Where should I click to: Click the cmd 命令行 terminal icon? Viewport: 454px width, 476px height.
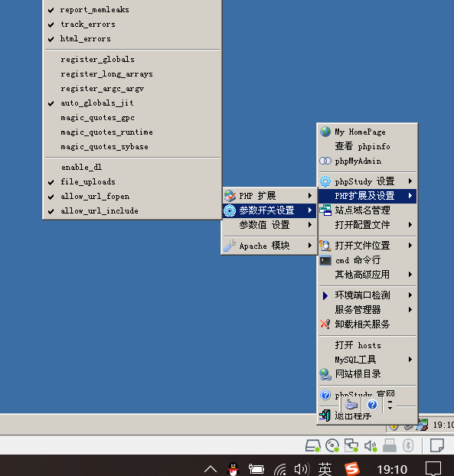[325, 260]
